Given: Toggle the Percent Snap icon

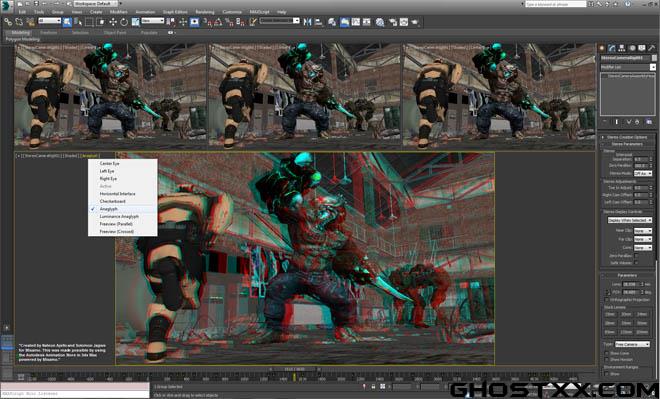Looking at the screenshot, I should [229, 22].
